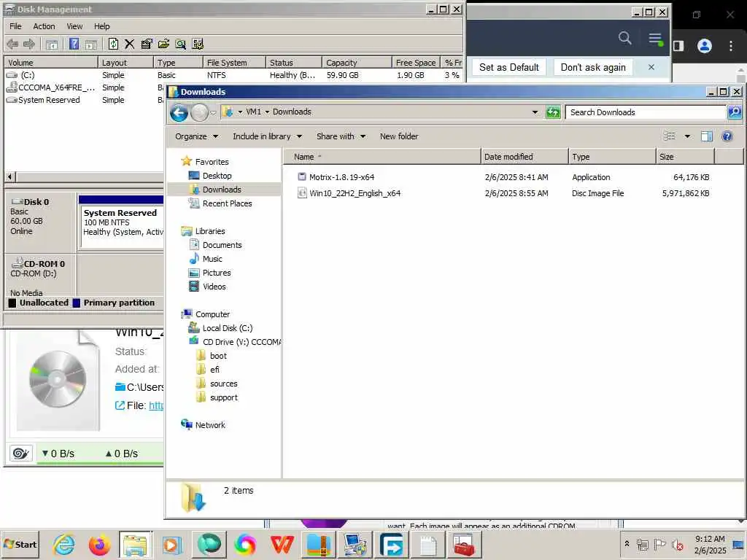Go back using Explorer's blue back button
747x560 pixels.
(179, 113)
